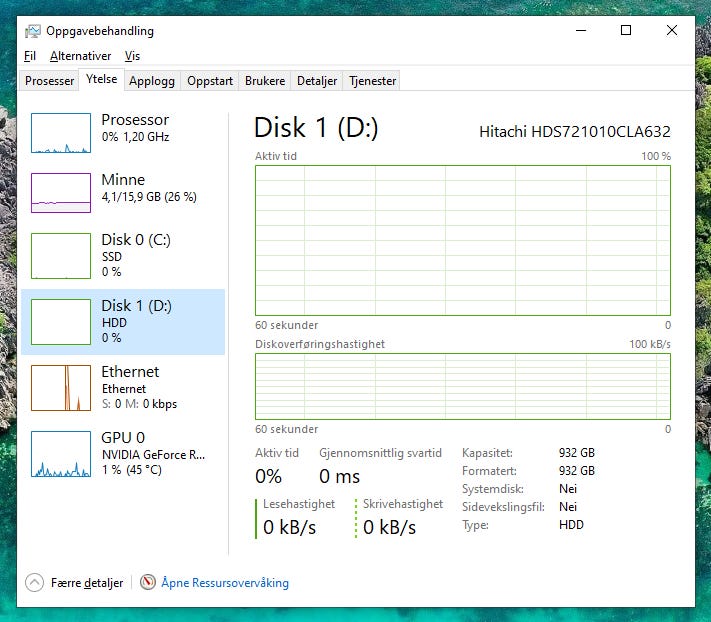
Task: Switch to the Detaljer tab
Action: pos(317,81)
